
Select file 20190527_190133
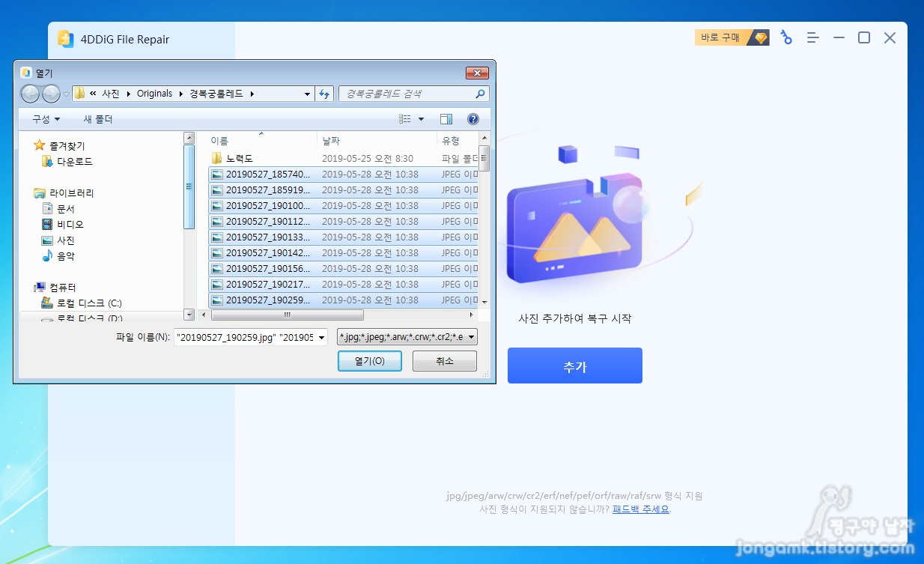pyautogui.click(x=344, y=237)
